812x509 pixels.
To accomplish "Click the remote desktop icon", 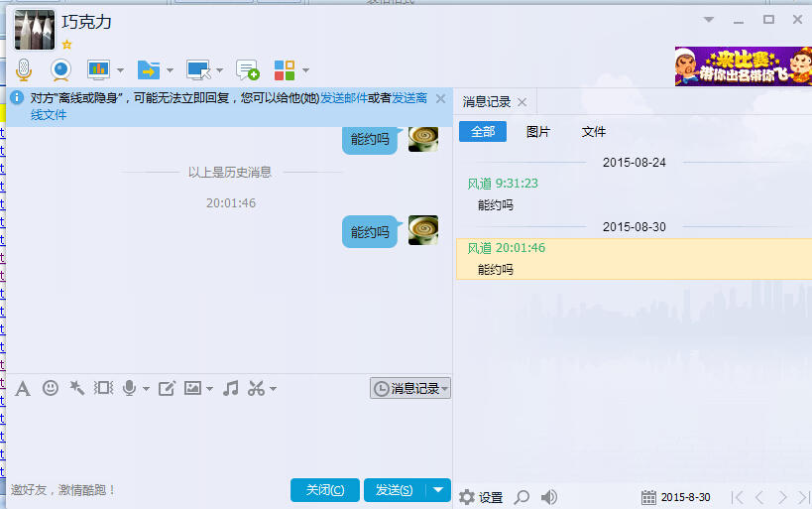I will pos(198,69).
